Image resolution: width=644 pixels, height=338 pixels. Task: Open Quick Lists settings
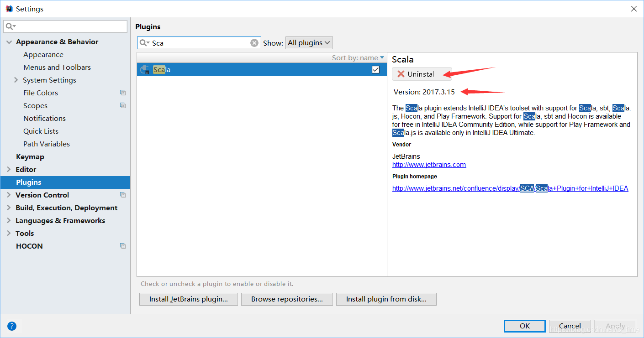(41, 131)
